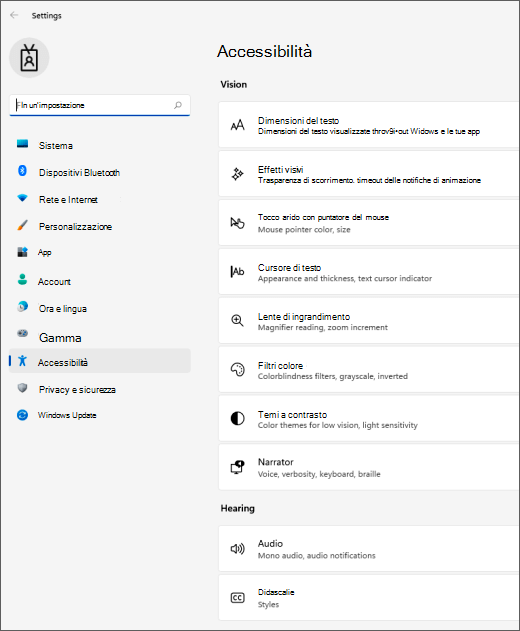Click the Personalizzazione brush icon
520x631 pixels.
tap(23, 225)
